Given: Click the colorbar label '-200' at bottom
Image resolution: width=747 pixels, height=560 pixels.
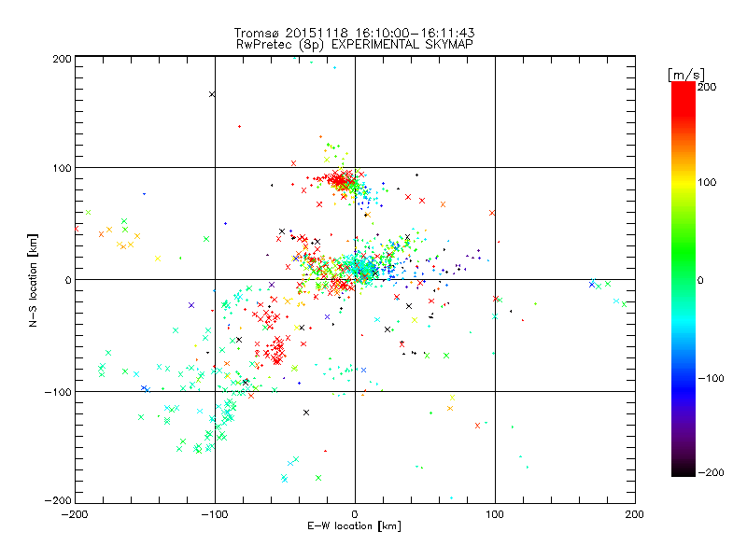Looking at the screenshot, I should 711,472.
